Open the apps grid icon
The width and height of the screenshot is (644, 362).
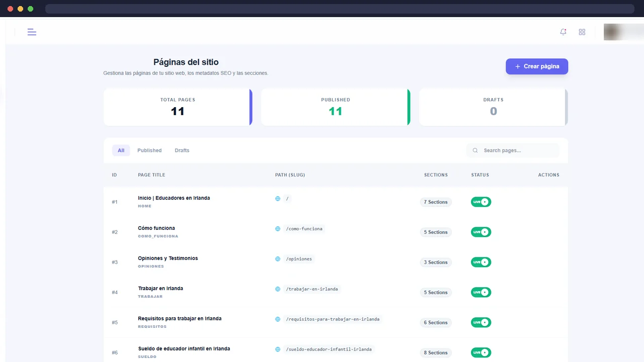tap(582, 32)
